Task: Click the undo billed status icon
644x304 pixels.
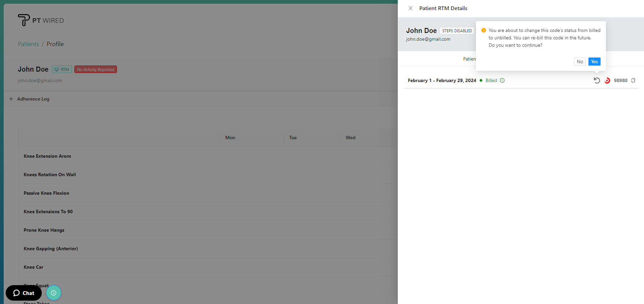Action: [597, 80]
